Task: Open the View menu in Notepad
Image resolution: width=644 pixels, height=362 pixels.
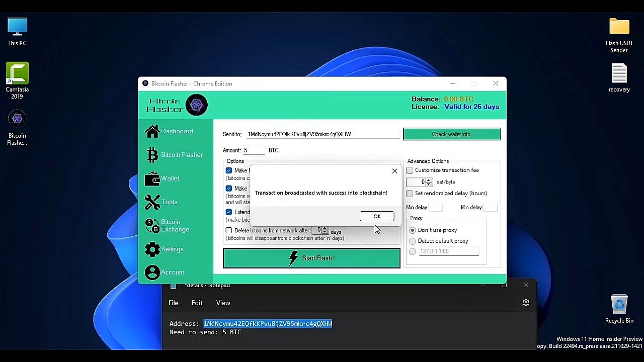Action: [x=223, y=303]
